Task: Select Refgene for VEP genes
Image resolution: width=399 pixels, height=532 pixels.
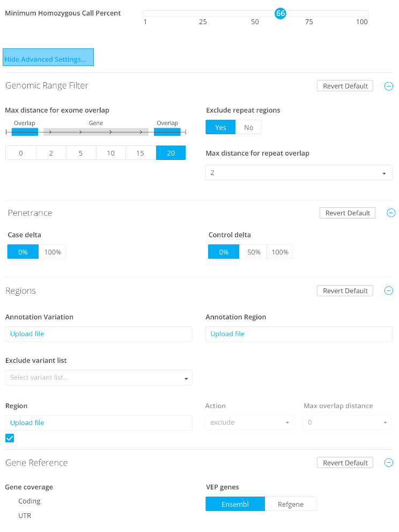Action: [x=291, y=504]
